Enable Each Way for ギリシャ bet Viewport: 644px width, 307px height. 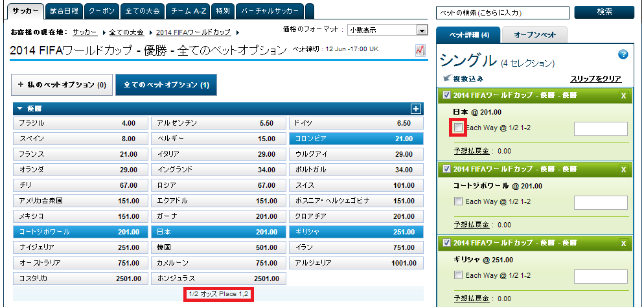(x=458, y=275)
